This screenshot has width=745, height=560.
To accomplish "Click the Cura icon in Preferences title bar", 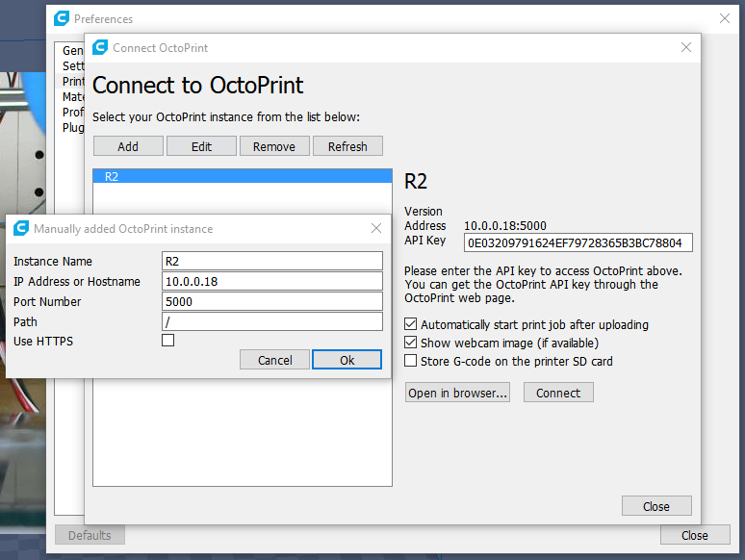I will 62,18.
